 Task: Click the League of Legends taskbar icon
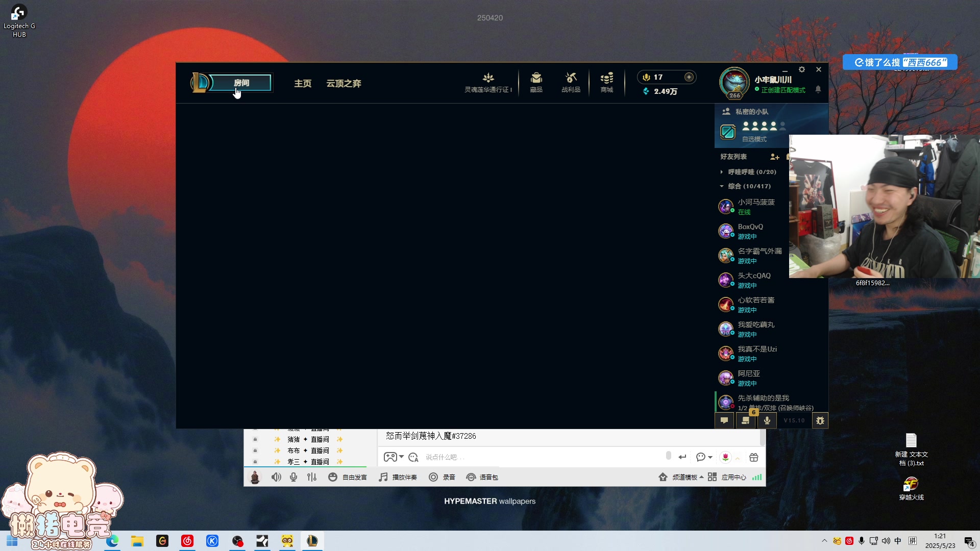click(312, 541)
